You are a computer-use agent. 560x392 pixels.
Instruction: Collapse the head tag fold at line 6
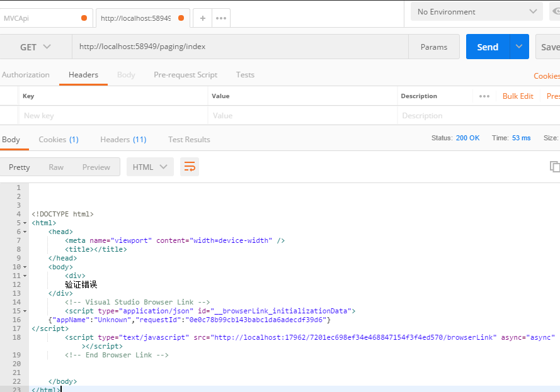click(25, 232)
